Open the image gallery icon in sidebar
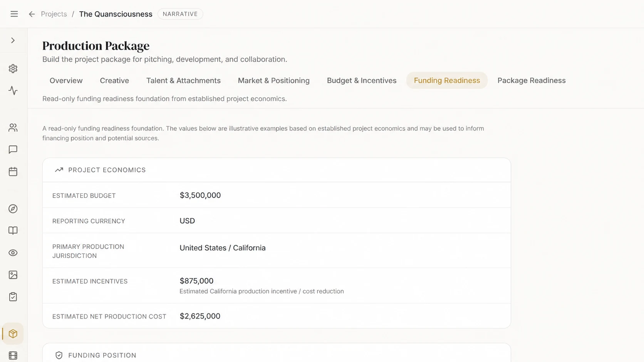Image resolution: width=644 pixels, height=362 pixels. point(13,275)
